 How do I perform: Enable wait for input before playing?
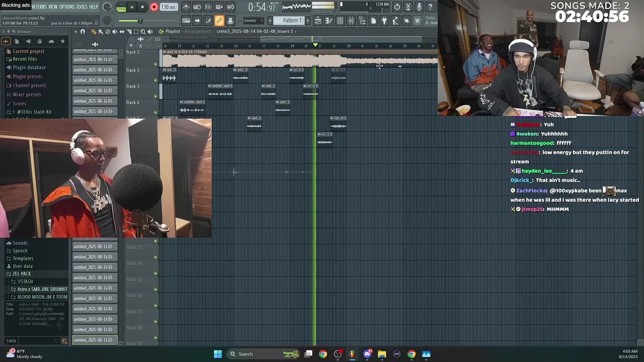pyautogui.click(x=197, y=7)
